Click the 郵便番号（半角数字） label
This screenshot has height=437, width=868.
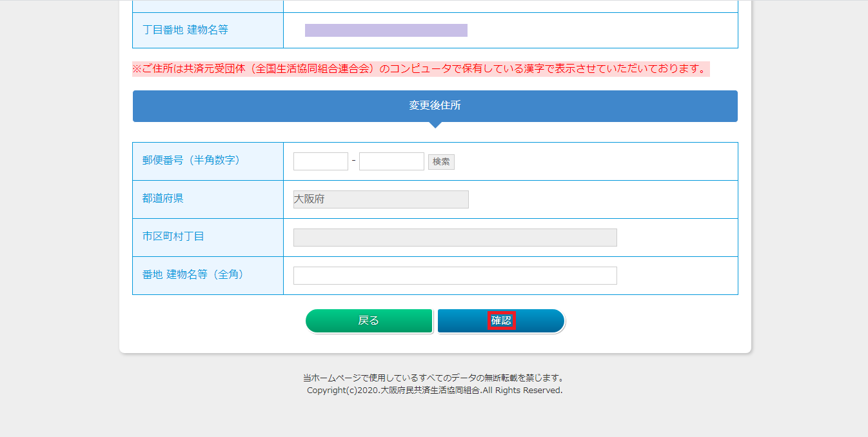(x=192, y=160)
